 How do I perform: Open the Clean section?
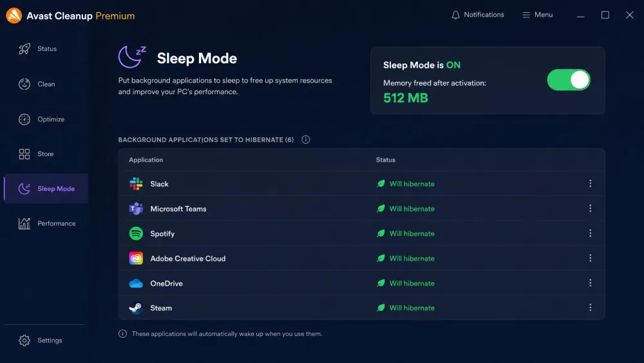[x=46, y=84]
